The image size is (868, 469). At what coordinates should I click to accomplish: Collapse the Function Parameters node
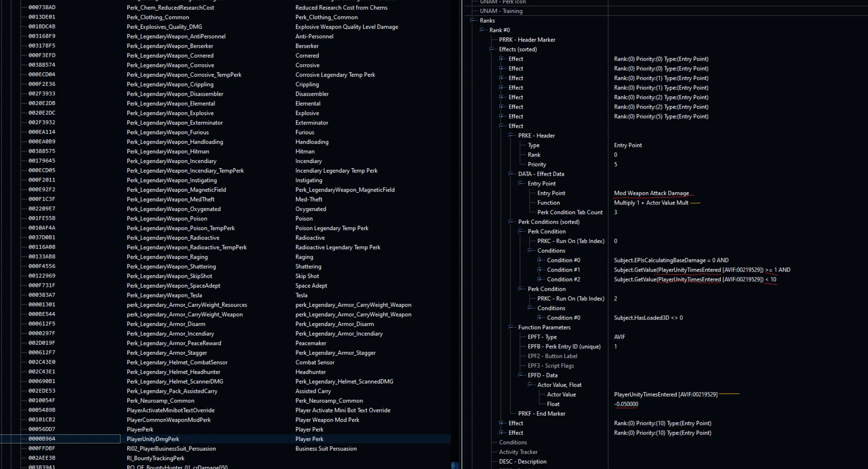511,327
